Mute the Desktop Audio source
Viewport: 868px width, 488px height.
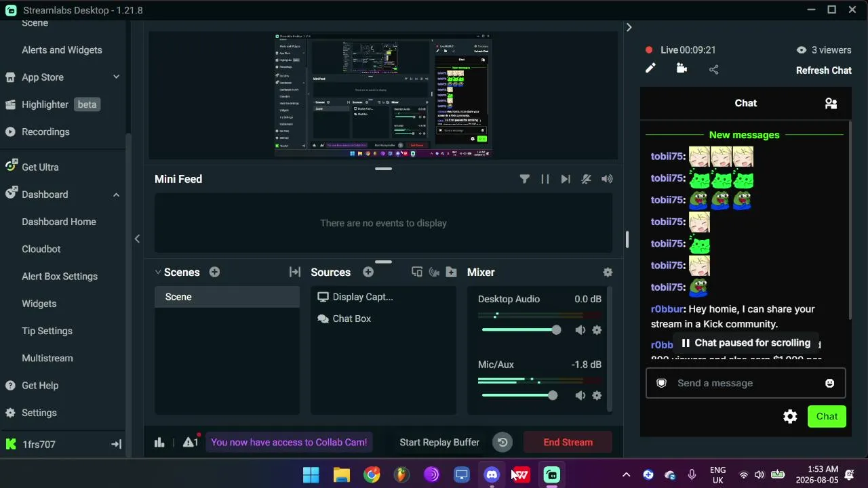pyautogui.click(x=580, y=330)
